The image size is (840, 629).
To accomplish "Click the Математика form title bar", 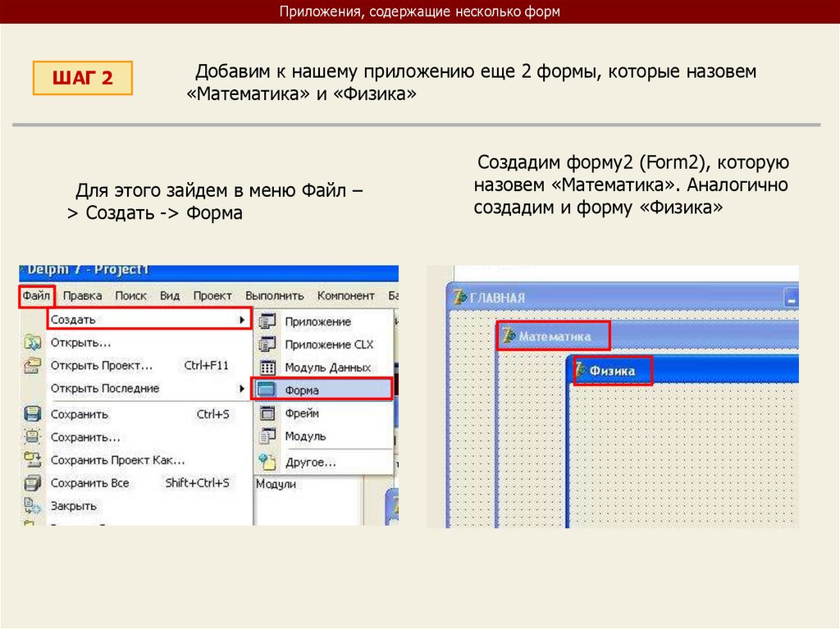I will [648, 336].
